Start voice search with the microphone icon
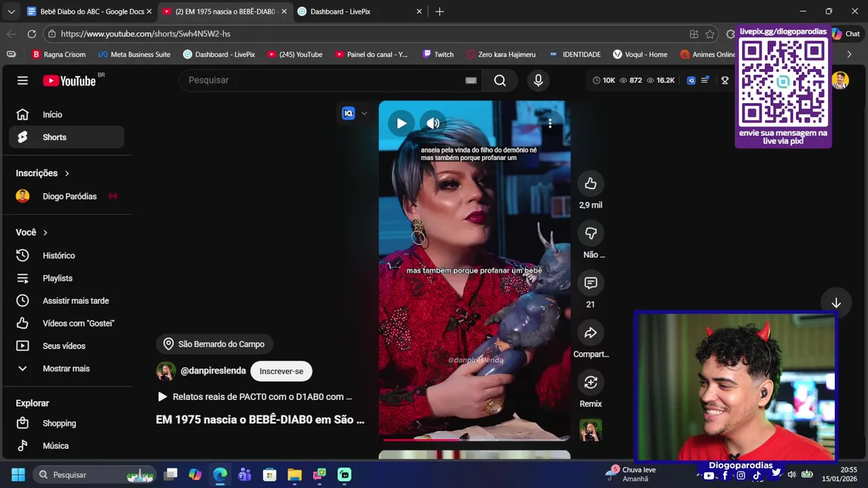868x488 pixels. pyautogui.click(x=538, y=80)
